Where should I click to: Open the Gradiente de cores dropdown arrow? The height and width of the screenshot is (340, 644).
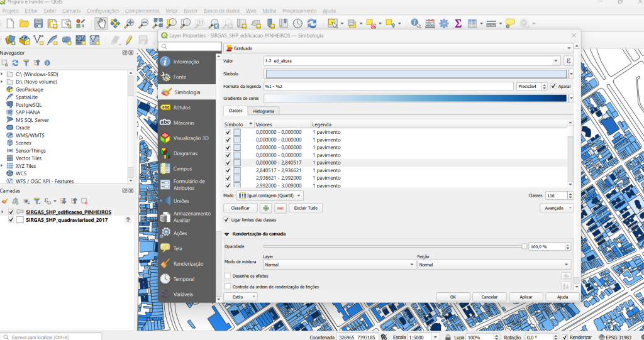pyautogui.click(x=571, y=98)
